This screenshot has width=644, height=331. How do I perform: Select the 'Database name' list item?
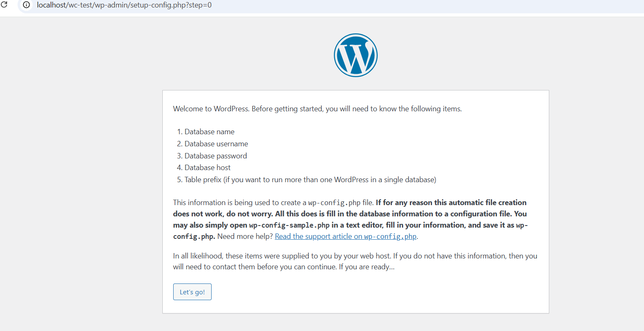click(209, 131)
